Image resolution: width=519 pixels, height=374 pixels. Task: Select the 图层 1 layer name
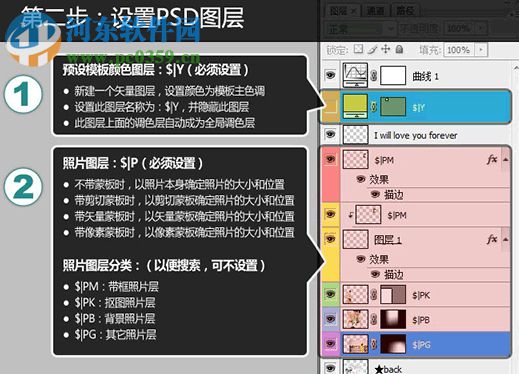(x=388, y=240)
